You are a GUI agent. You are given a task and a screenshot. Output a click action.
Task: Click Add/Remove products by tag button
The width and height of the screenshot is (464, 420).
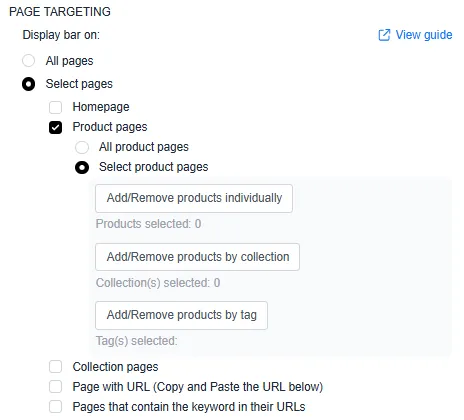tap(181, 315)
